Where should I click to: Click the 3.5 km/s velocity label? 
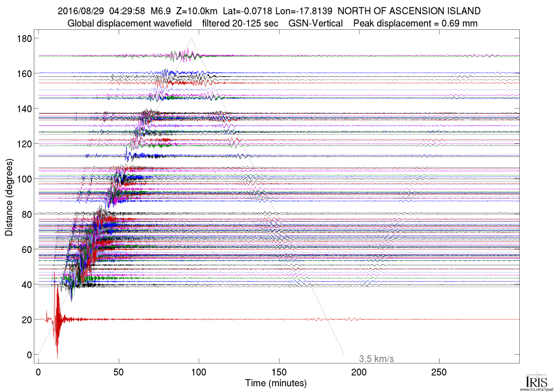click(376, 359)
